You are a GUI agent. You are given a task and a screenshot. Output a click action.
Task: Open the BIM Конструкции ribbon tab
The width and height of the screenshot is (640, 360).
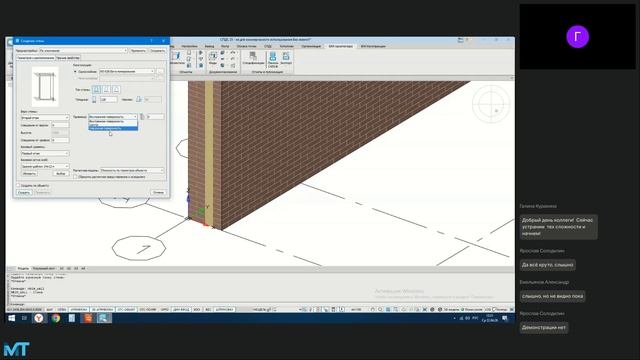(373, 46)
